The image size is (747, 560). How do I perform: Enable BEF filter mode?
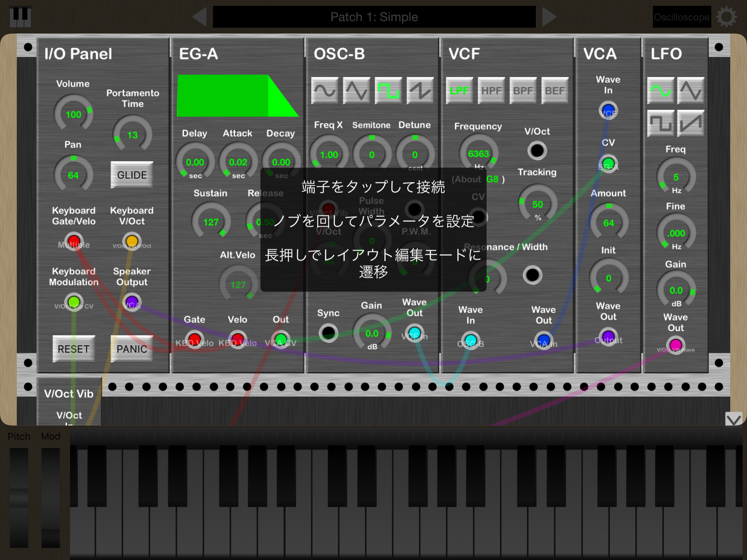pos(554,90)
